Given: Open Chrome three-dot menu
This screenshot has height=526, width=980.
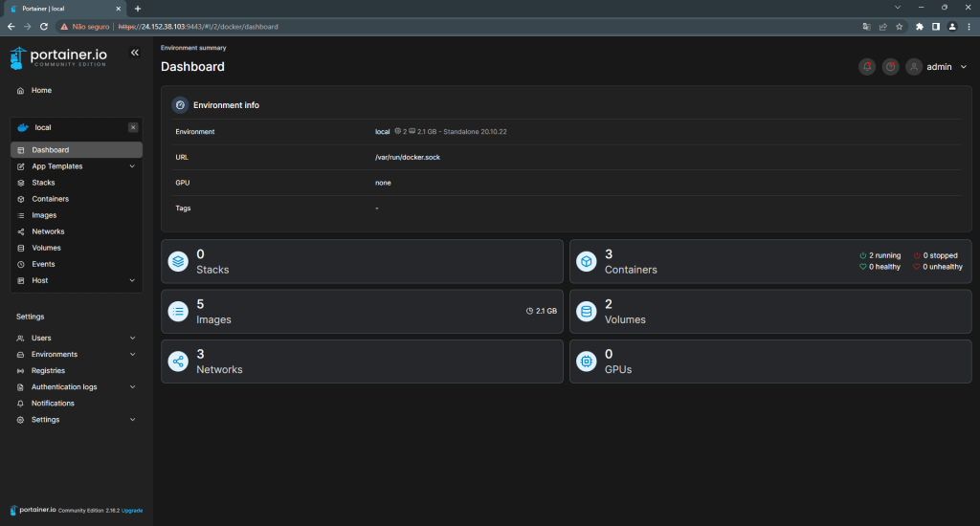Looking at the screenshot, I should pos(969,27).
